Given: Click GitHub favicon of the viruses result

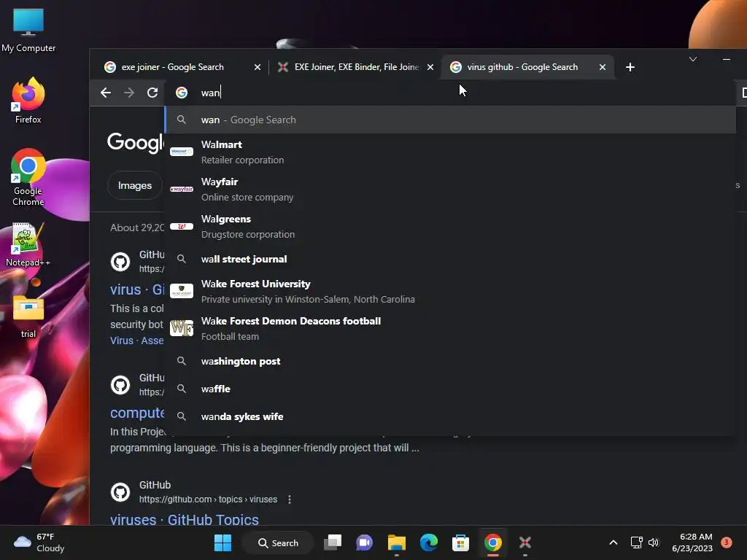Looking at the screenshot, I should tap(120, 492).
